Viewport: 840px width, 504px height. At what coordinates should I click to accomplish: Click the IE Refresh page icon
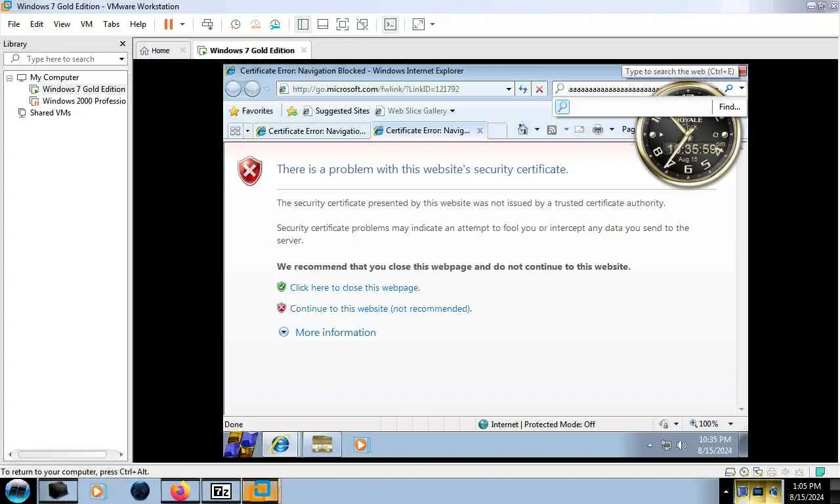pyautogui.click(x=523, y=89)
